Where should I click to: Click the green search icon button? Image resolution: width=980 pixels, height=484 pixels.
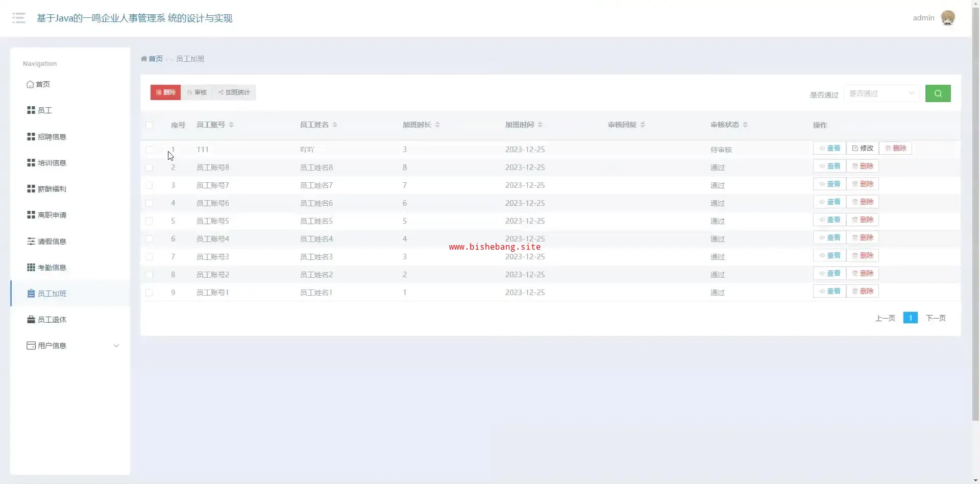click(938, 93)
